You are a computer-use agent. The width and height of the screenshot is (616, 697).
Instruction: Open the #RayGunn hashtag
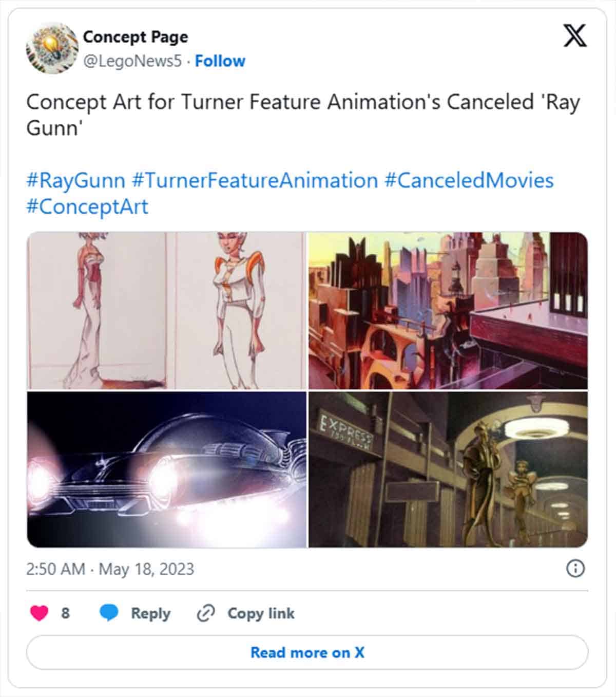coord(76,181)
